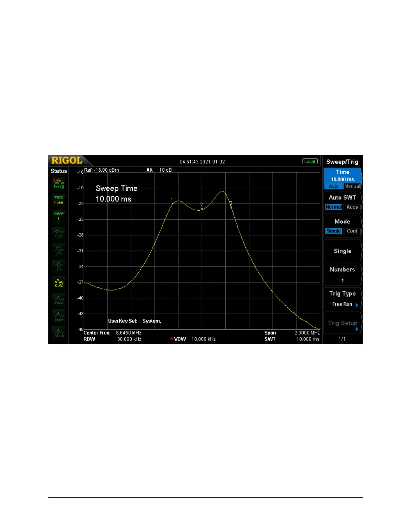The image size is (411, 532).
Task: Click the 1/1 page indicator
Action: pos(342,339)
